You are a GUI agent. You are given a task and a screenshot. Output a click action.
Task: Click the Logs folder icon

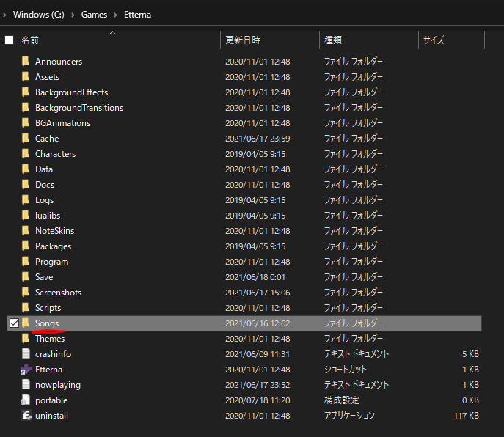pyautogui.click(x=26, y=200)
